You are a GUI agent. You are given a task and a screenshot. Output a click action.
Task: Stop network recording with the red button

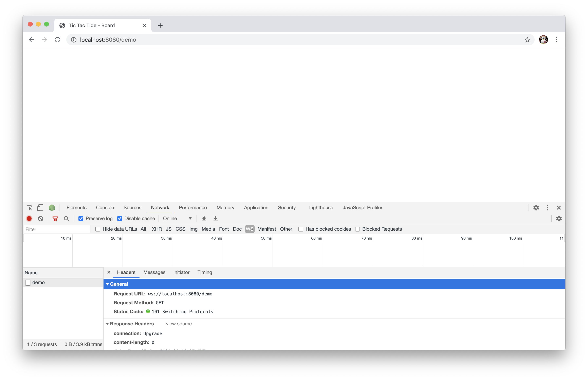[x=29, y=219]
